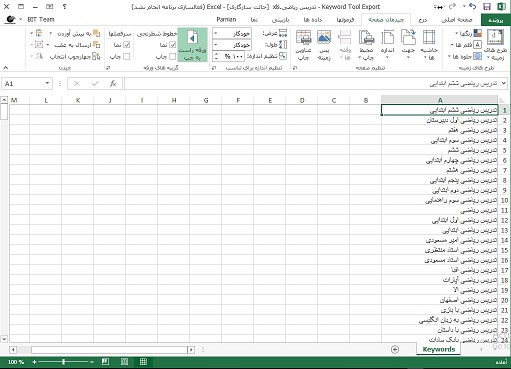Switch to the Review (بازبینی) tab
This screenshot has height=369, width=511.
coord(280,20)
